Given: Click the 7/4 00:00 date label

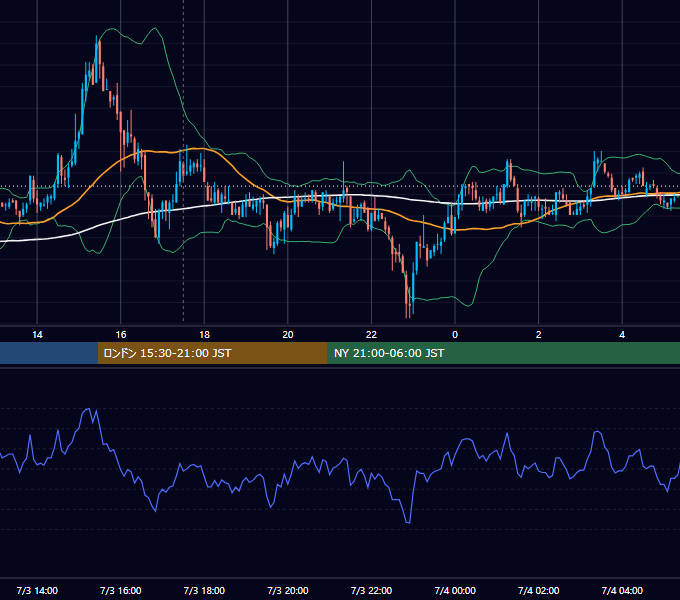Looking at the screenshot, I should pos(455,590).
